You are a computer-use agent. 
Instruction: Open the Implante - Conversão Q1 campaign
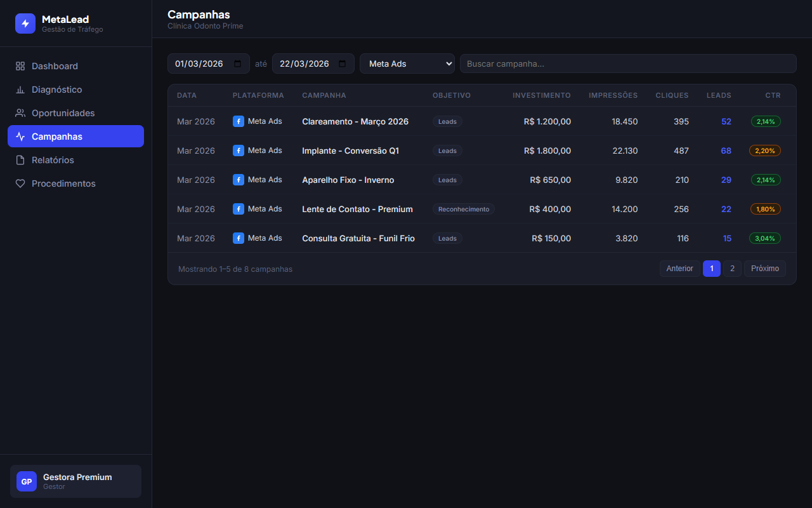(x=350, y=150)
